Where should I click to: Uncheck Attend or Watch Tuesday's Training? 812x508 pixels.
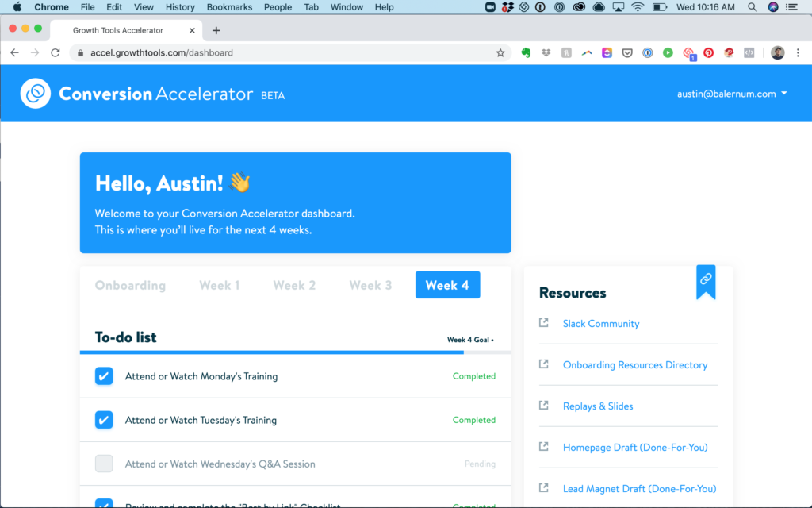tap(104, 420)
